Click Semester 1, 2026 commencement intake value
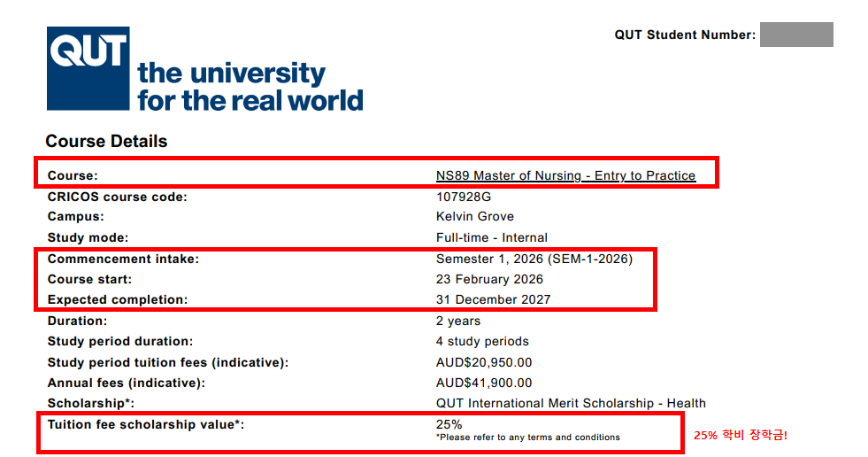The width and height of the screenshot is (868, 457). 534,259
